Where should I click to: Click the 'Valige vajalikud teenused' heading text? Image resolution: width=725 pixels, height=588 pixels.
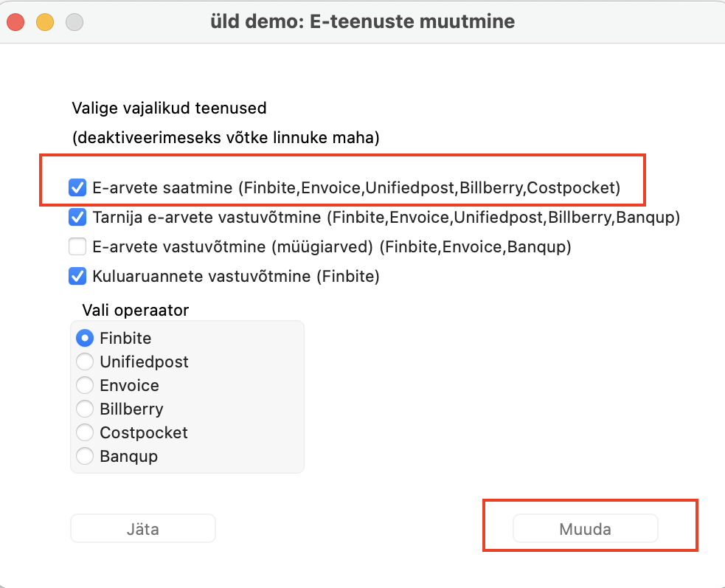[x=169, y=108]
